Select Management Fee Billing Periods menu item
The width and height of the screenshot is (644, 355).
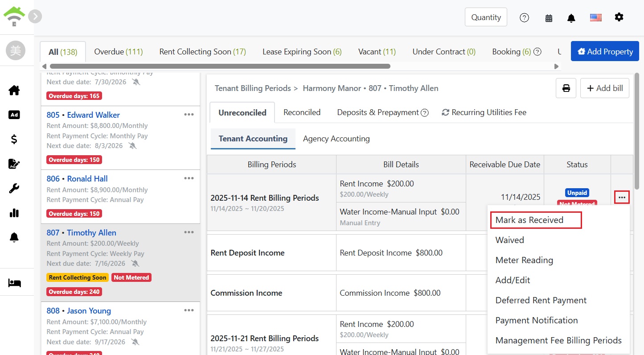pos(558,340)
